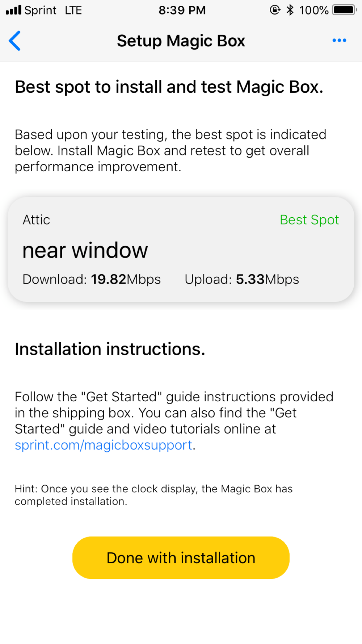
Task: Tap the Download 19.82Mbps reading
Action: [92, 279]
